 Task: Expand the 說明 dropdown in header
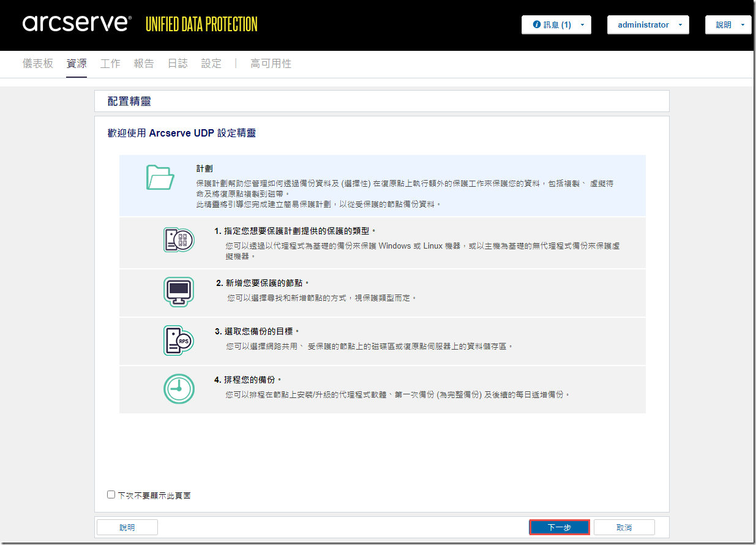click(x=728, y=25)
